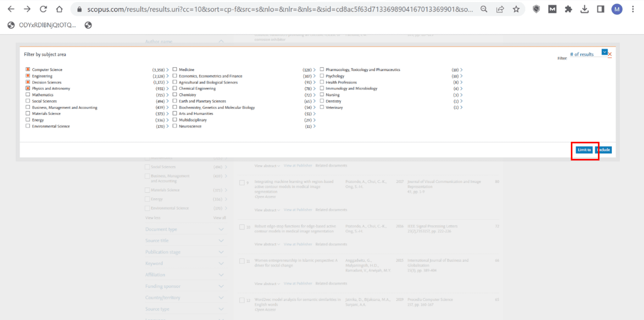The image size is (644, 320).
Task: Open the browser extensions puzzle icon
Action: (568, 9)
